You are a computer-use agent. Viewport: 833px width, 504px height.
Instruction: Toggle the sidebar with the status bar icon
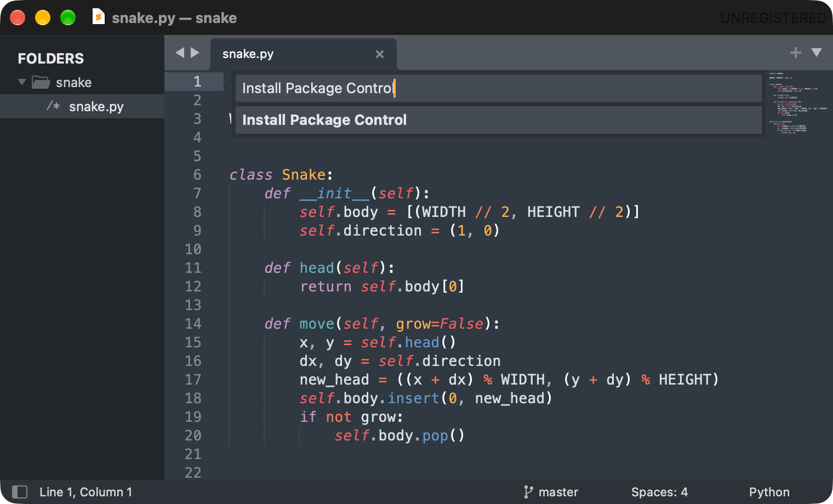(20, 492)
